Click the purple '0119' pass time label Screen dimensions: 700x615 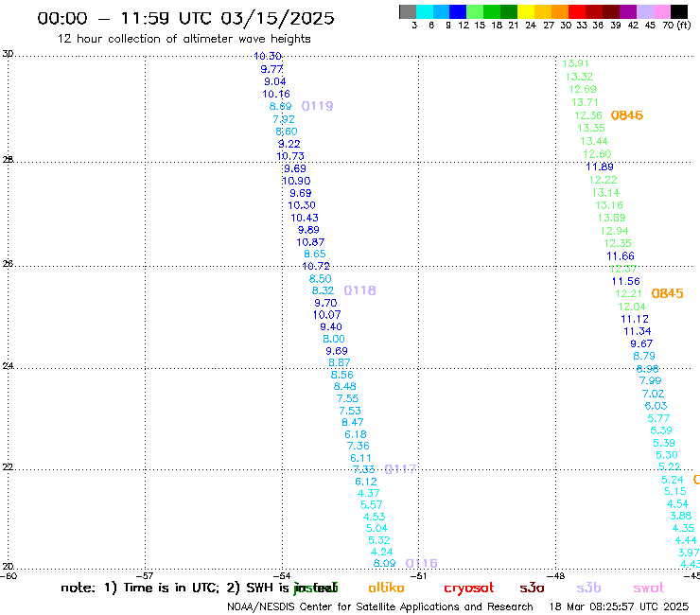pos(318,106)
